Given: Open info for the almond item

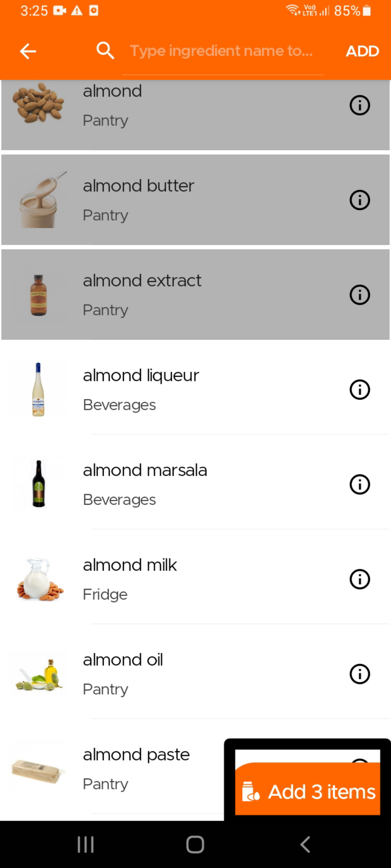Looking at the screenshot, I should click(360, 106).
